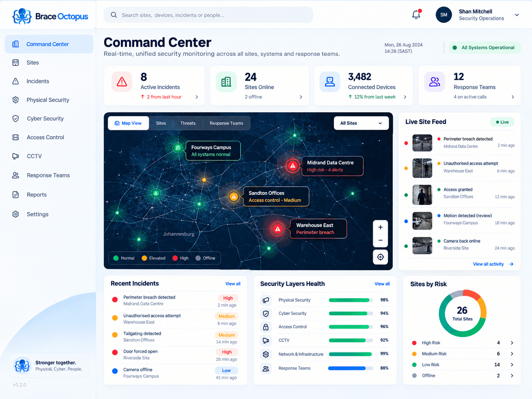Image resolution: width=532 pixels, height=399 pixels.
Task: Click All Systems Operational status badge
Action: coord(485,47)
